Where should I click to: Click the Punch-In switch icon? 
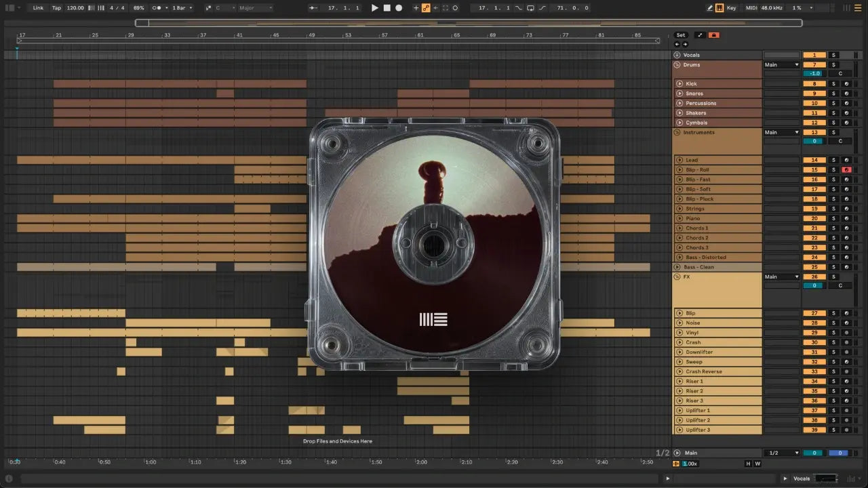(x=519, y=8)
